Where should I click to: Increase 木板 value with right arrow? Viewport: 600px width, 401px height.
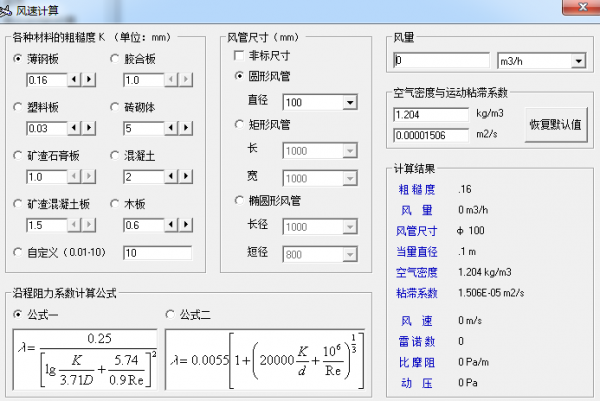tap(186, 225)
